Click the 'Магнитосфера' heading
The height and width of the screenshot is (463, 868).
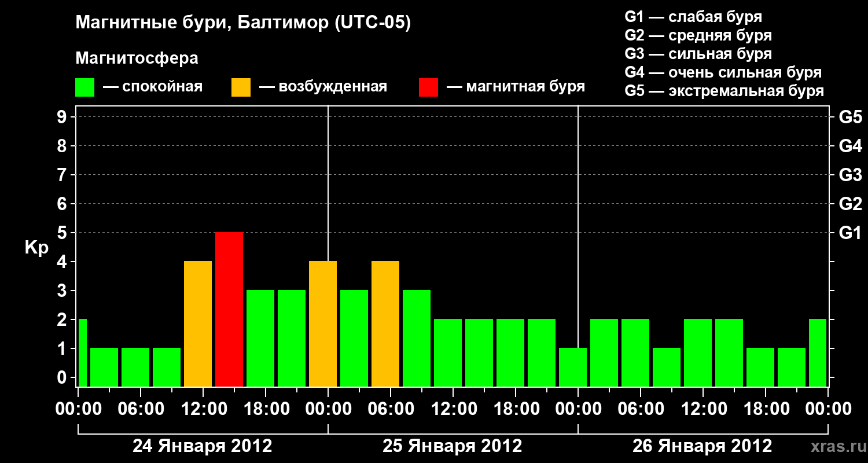point(137,58)
